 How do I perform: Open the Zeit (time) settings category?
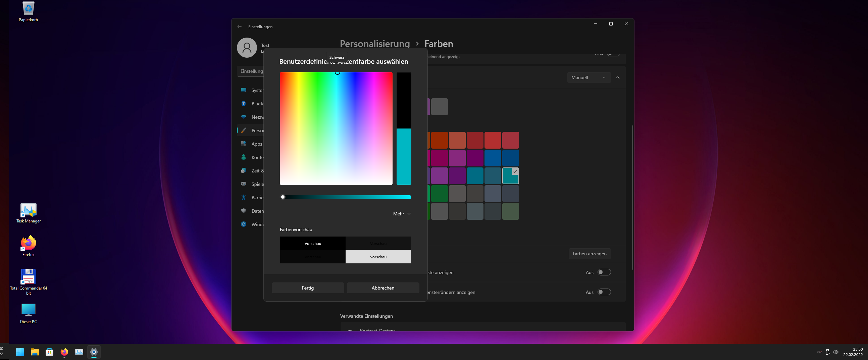click(251, 171)
